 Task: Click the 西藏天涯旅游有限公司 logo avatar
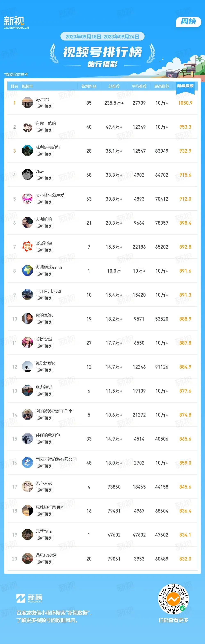point(27,462)
